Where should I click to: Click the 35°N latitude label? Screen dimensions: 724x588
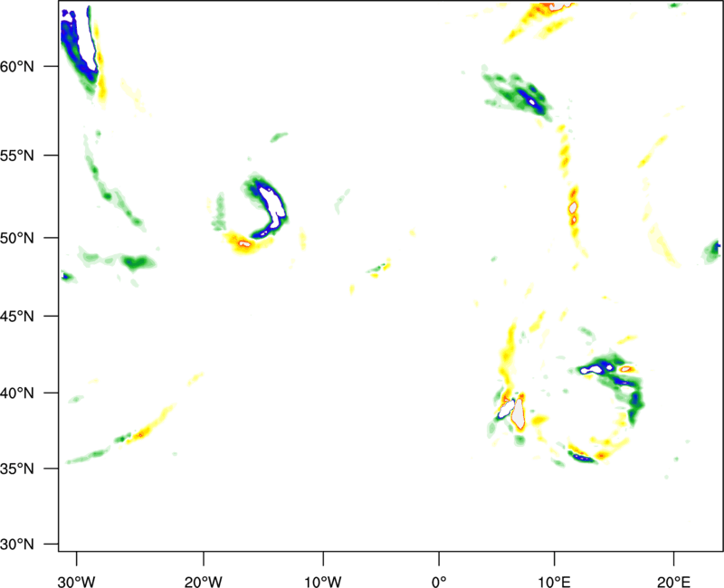(17, 469)
